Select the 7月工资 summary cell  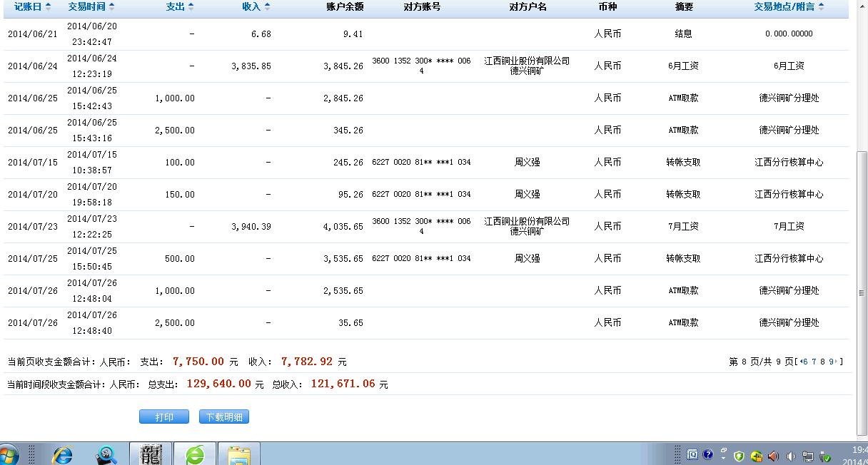tap(683, 226)
